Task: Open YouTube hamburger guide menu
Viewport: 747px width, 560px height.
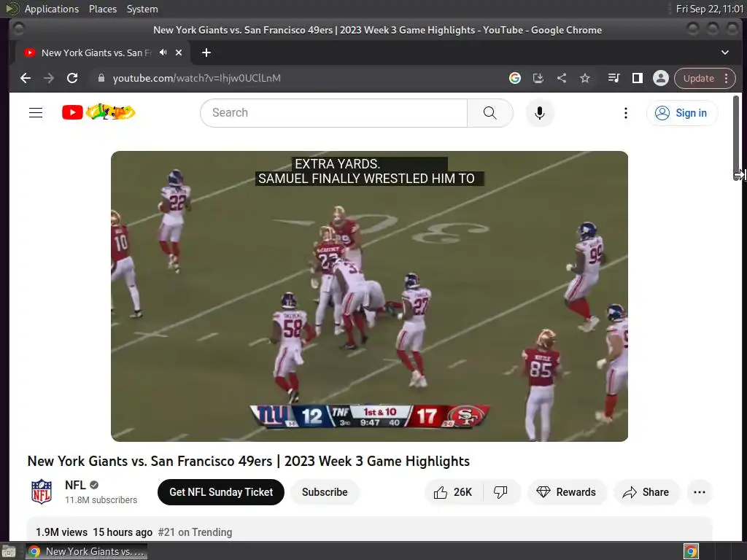Action: tap(36, 113)
